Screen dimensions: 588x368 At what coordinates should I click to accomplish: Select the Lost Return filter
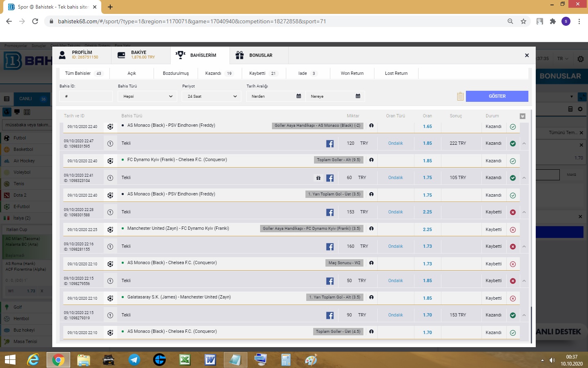396,73
